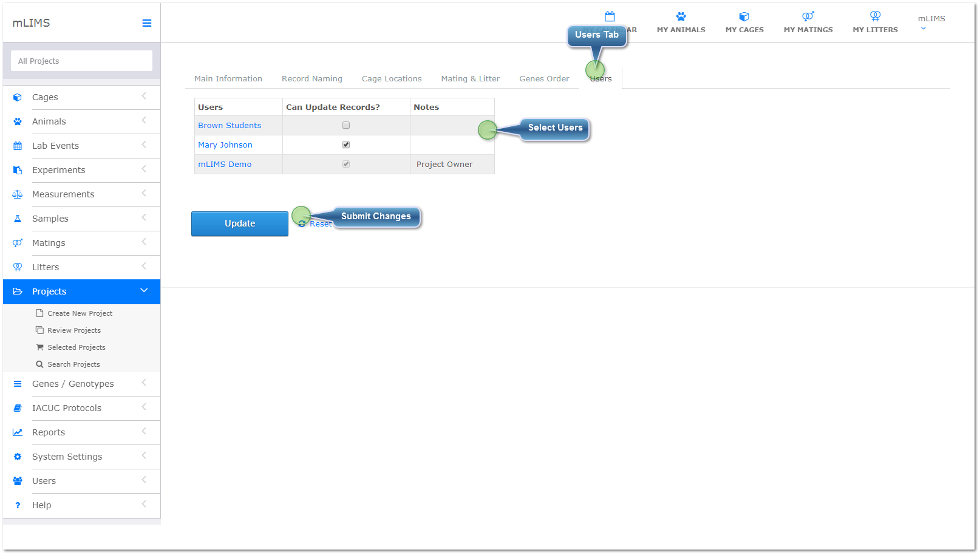This screenshot has height=555, width=980.
Task: Click the 'Project Owner' notes cell
Action: point(452,164)
